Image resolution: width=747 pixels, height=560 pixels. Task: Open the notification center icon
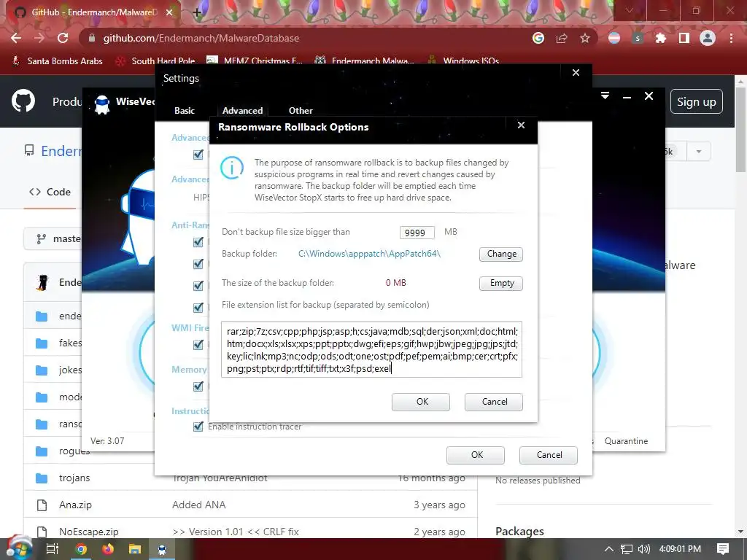(723, 549)
